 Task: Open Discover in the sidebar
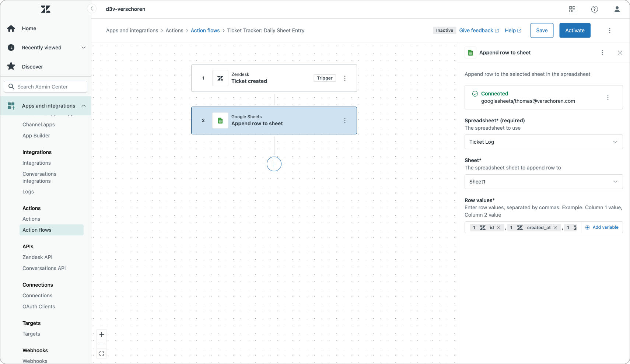32,67
